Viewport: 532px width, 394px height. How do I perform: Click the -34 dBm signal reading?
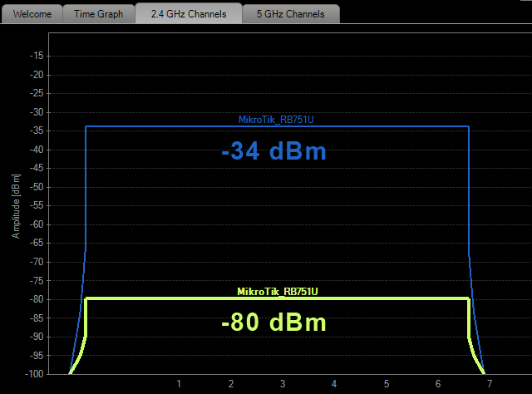coord(273,151)
